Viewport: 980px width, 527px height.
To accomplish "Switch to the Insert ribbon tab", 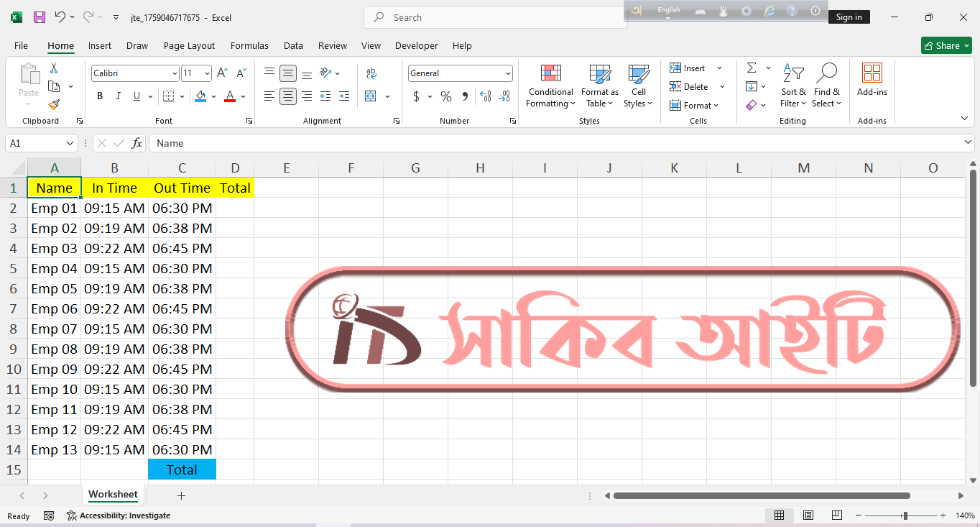I will pyautogui.click(x=100, y=45).
